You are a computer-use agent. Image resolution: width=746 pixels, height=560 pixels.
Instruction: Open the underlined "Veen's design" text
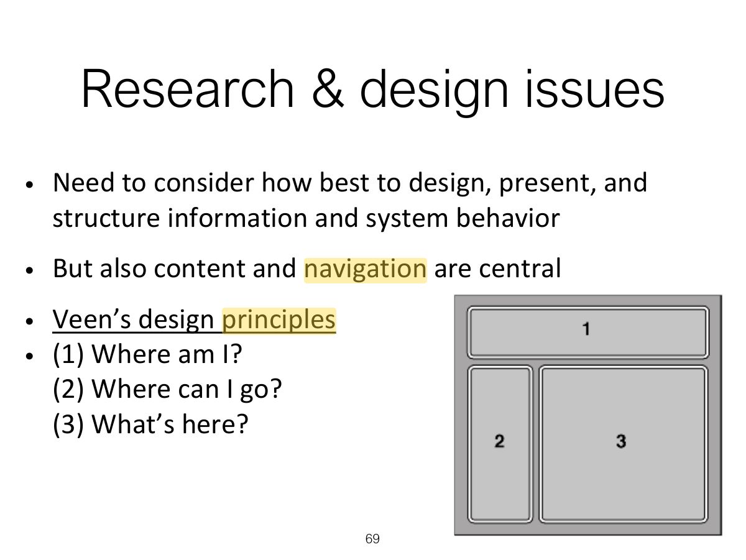[x=133, y=320]
